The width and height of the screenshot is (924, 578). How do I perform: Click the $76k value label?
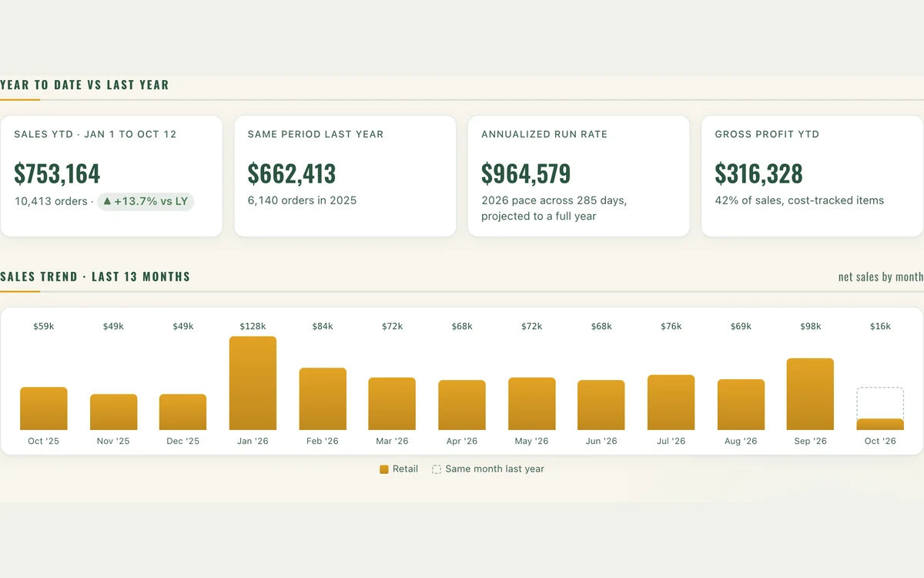[x=671, y=327]
